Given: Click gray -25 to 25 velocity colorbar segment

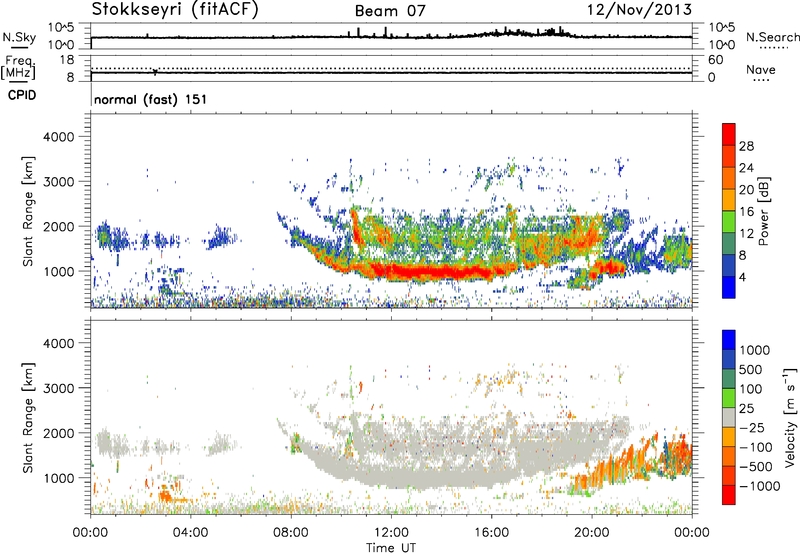Looking at the screenshot, I should [729, 418].
